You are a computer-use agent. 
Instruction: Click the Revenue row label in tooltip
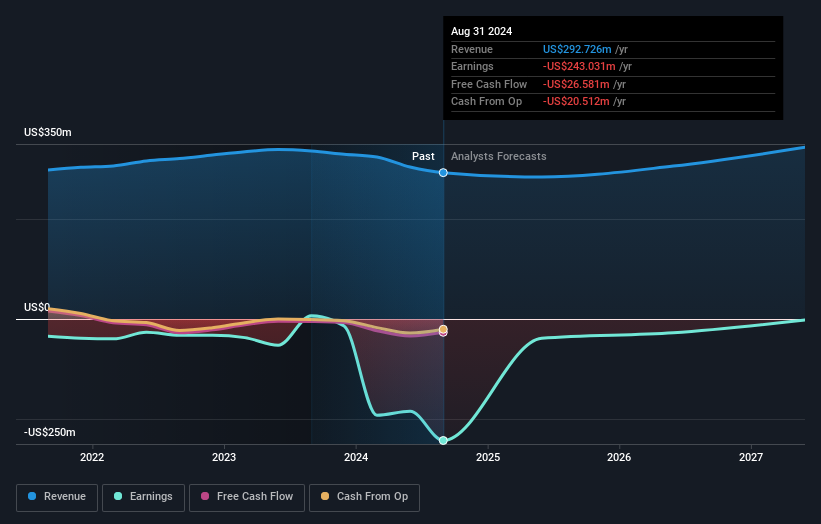click(x=472, y=49)
